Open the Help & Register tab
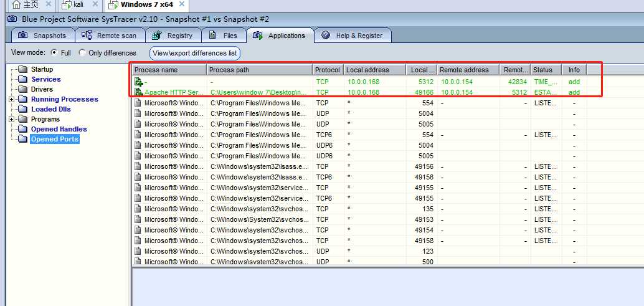 coord(353,36)
